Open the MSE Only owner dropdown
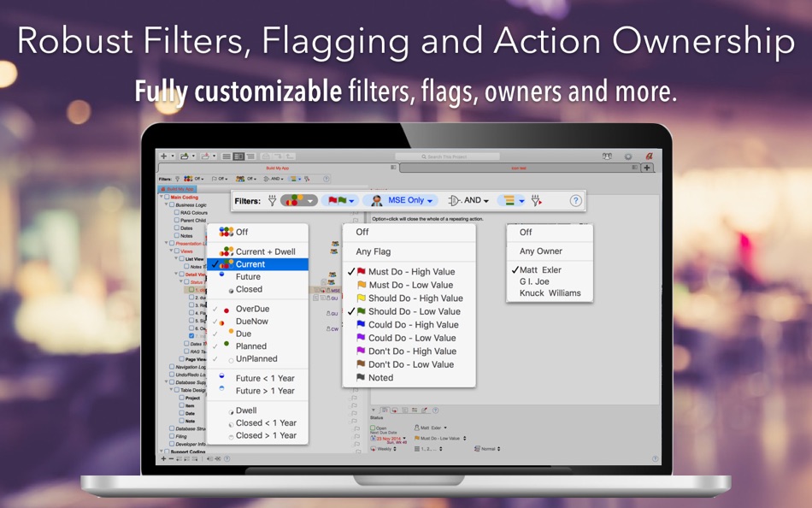Image resolution: width=812 pixels, height=508 pixels. click(x=400, y=201)
